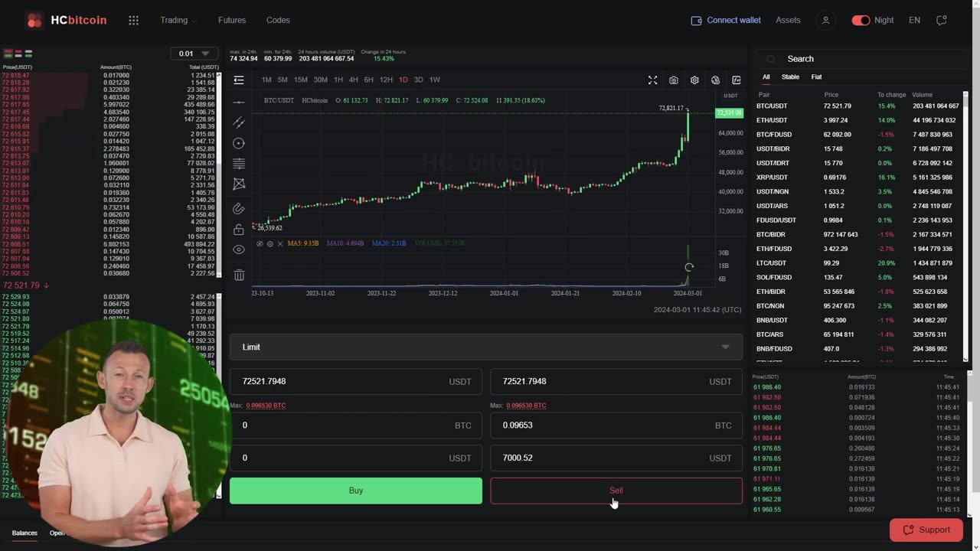This screenshot has height=551, width=980.
Task: Select the ETH/USDT pair row
Action: coord(858,120)
